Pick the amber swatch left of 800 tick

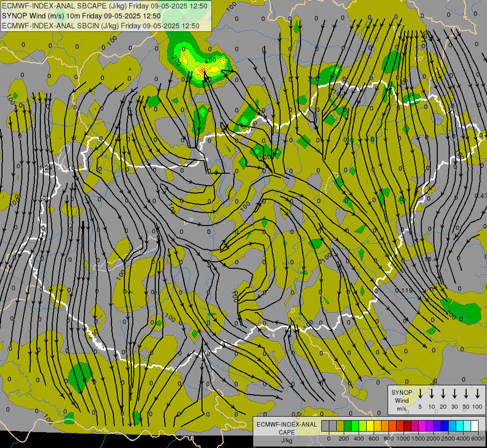click(385, 426)
